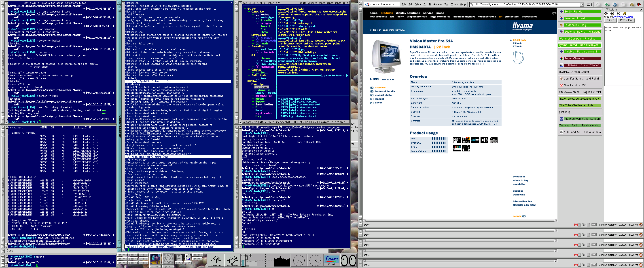Click the Wikalong scissors icon
The width and height of the screenshot is (644, 268).
tap(618, 14)
